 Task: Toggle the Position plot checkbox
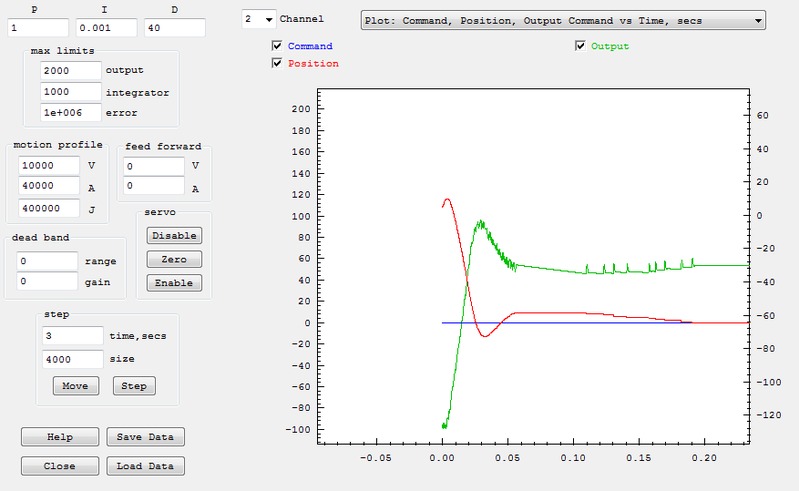[x=277, y=64]
